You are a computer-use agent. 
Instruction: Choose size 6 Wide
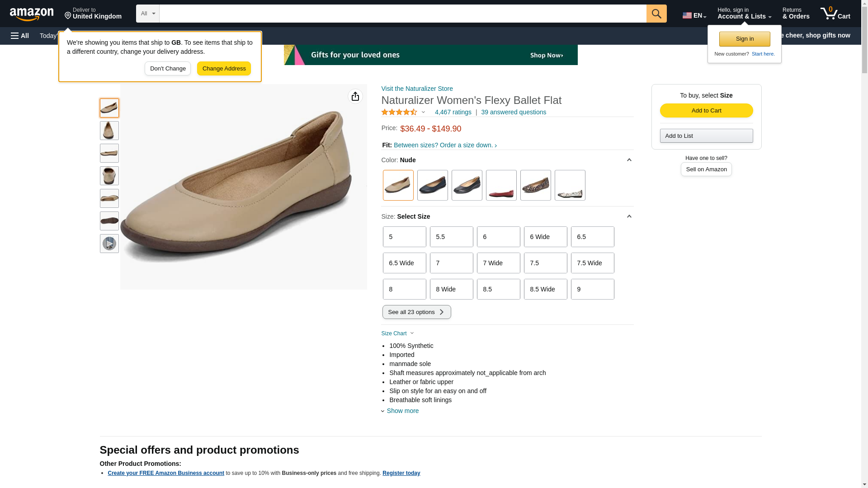(x=545, y=237)
